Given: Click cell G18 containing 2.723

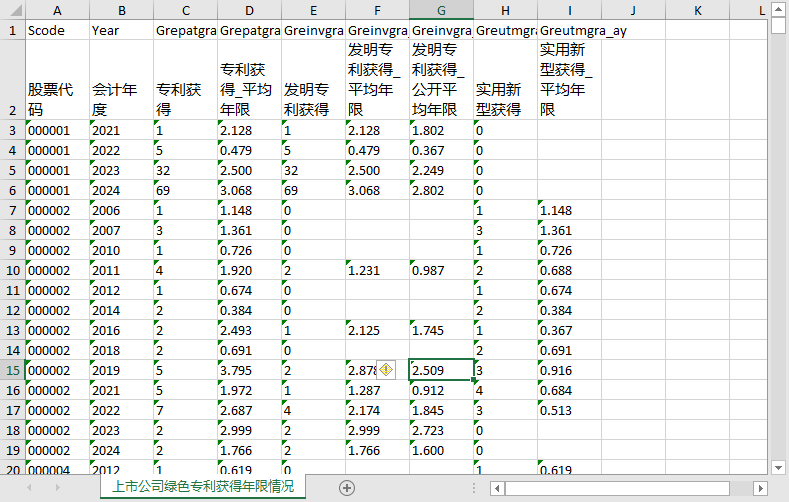Looking at the screenshot, I should tap(441, 430).
